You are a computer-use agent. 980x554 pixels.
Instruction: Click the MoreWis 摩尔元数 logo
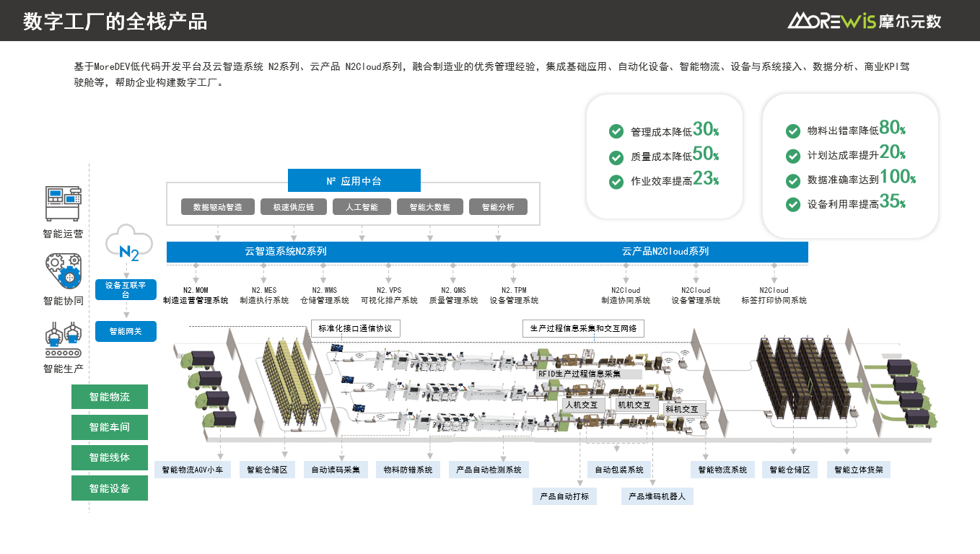(864, 20)
